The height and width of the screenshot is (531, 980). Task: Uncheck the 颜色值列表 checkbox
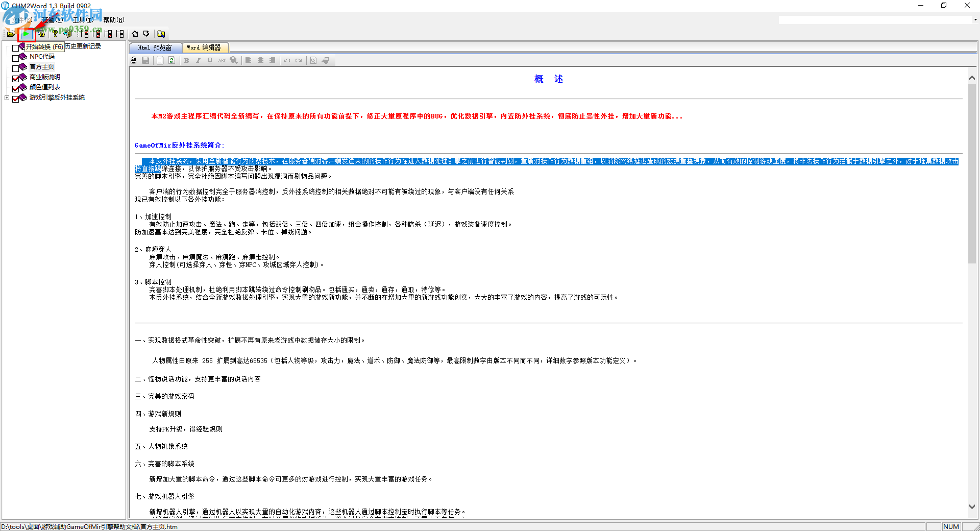tap(16, 89)
